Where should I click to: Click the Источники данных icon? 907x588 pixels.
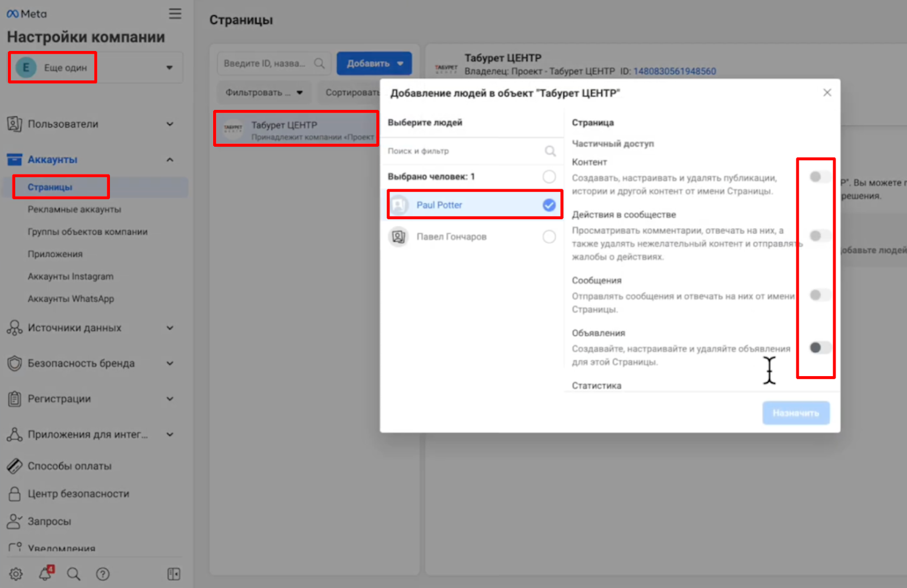point(15,327)
